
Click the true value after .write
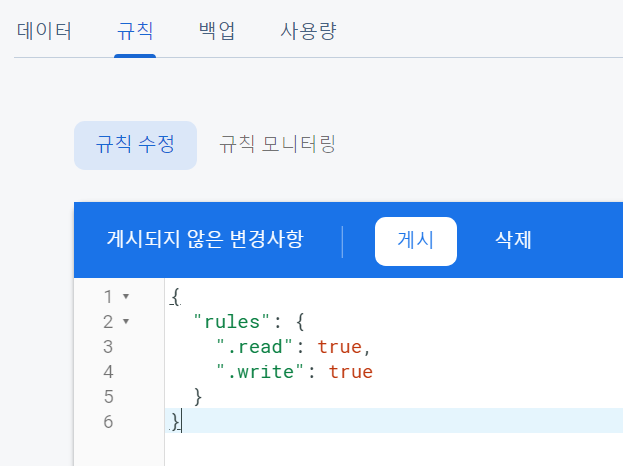(x=351, y=372)
